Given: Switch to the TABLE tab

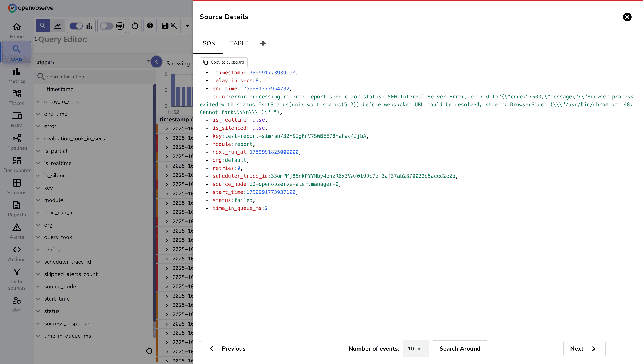Looking at the screenshot, I should [239, 43].
